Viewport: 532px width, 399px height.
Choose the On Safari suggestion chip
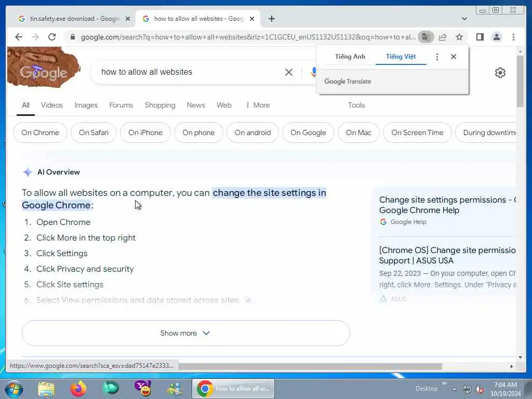tap(94, 132)
